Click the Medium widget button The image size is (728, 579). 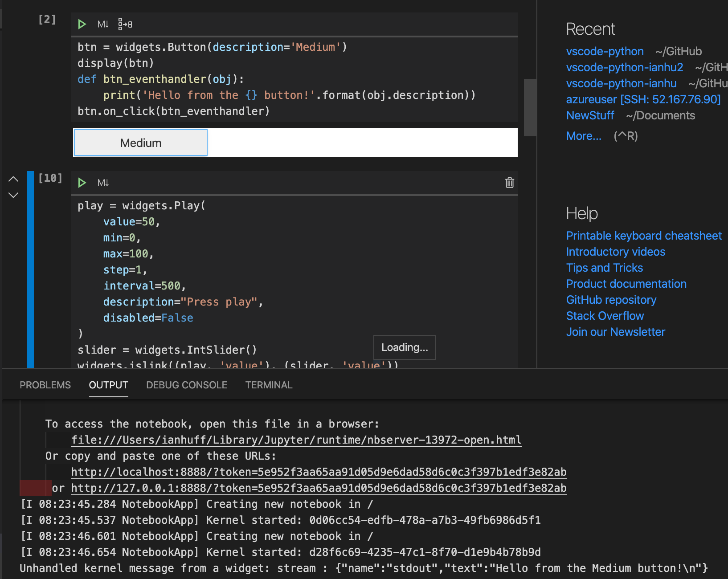click(x=140, y=143)
